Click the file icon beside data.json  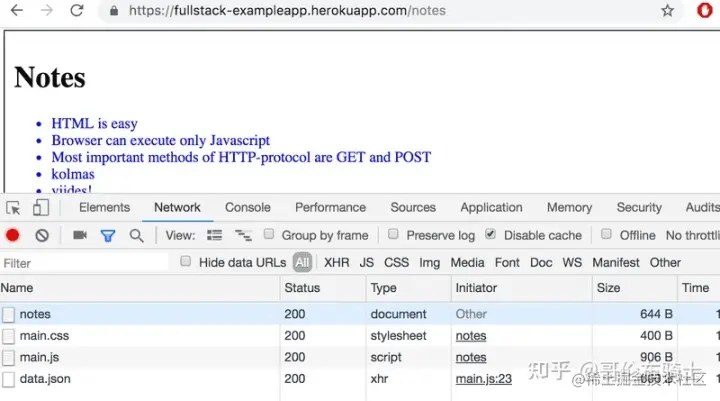coord(8,379)
